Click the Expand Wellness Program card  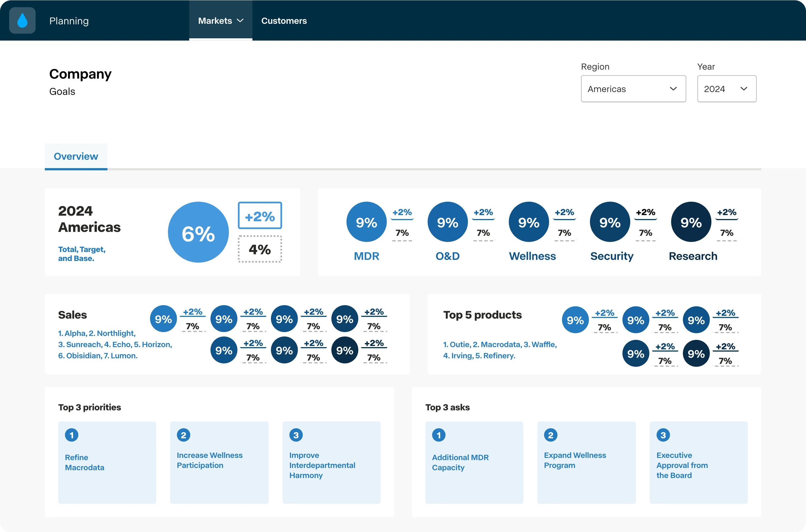tap(586, 462)
